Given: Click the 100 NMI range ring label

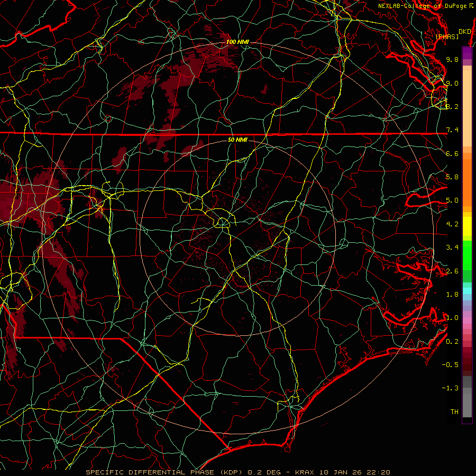Looking at the screenshot, I should pyautogui.click(x=237, y=42).
